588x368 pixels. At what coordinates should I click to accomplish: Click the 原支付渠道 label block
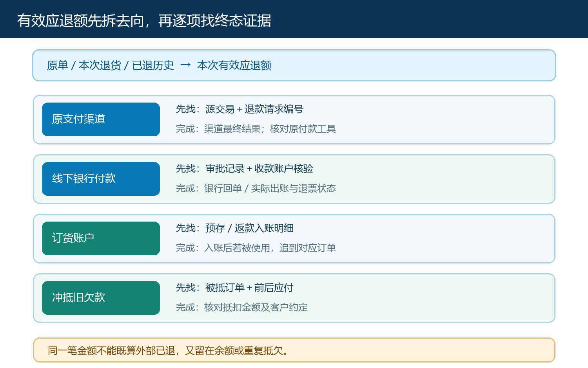pos(101,119)
